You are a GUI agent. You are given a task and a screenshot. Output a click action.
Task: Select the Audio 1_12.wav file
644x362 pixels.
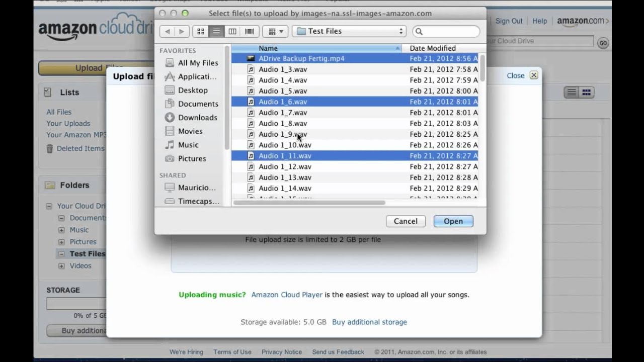(355, 166)
